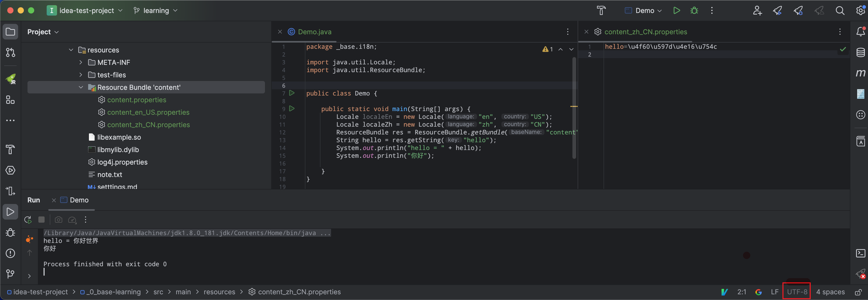Switch to the Demo.java editor tab
Image resolution: width=868 pixels, height=300 pixels.
[314, 32]
